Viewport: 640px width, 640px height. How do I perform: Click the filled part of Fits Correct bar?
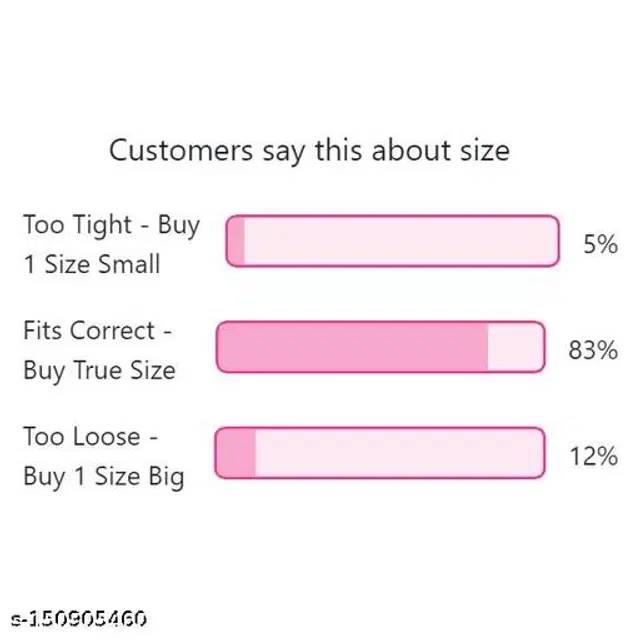(x=352, y=347)
